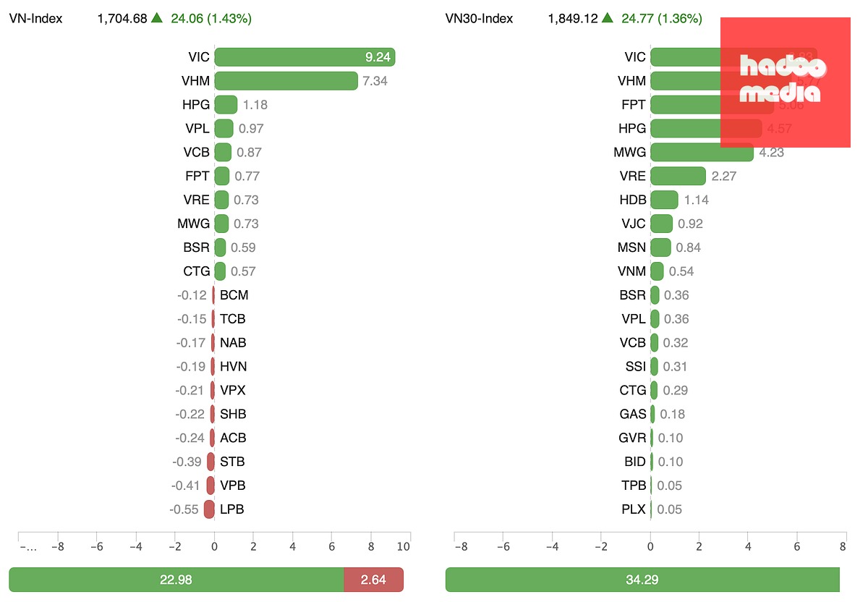Select the VIC bar showing 9.24

[305, 57]
